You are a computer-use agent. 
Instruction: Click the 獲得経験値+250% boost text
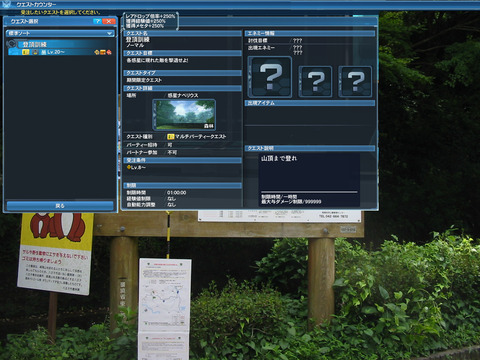point(146,21)
